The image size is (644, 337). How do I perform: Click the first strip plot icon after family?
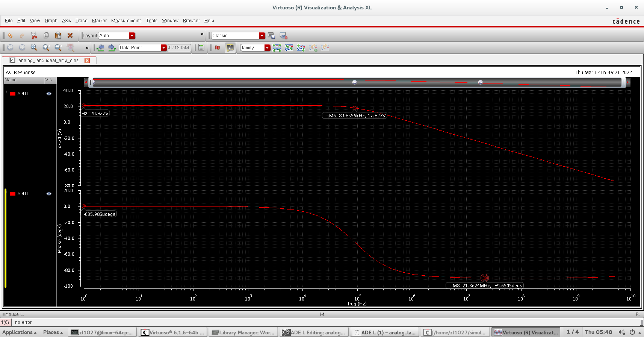point(277,48)
